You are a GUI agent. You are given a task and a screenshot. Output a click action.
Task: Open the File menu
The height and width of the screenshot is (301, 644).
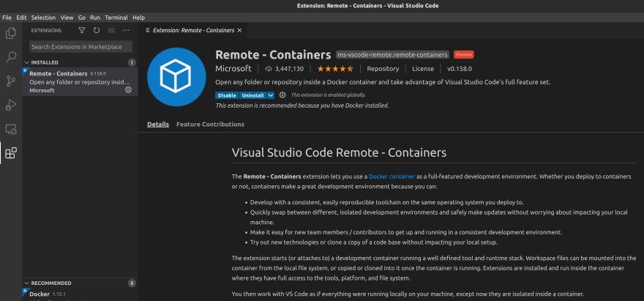pos(7,18)
